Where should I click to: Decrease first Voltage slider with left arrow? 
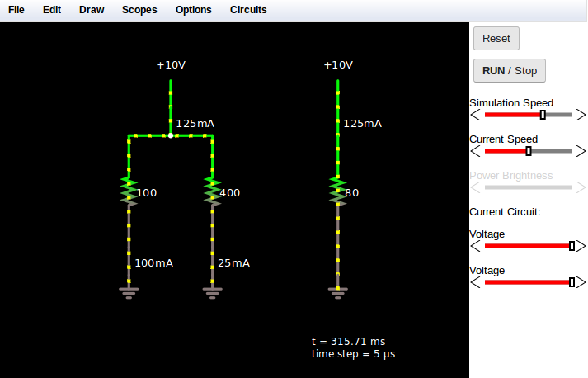pos(476,246)
